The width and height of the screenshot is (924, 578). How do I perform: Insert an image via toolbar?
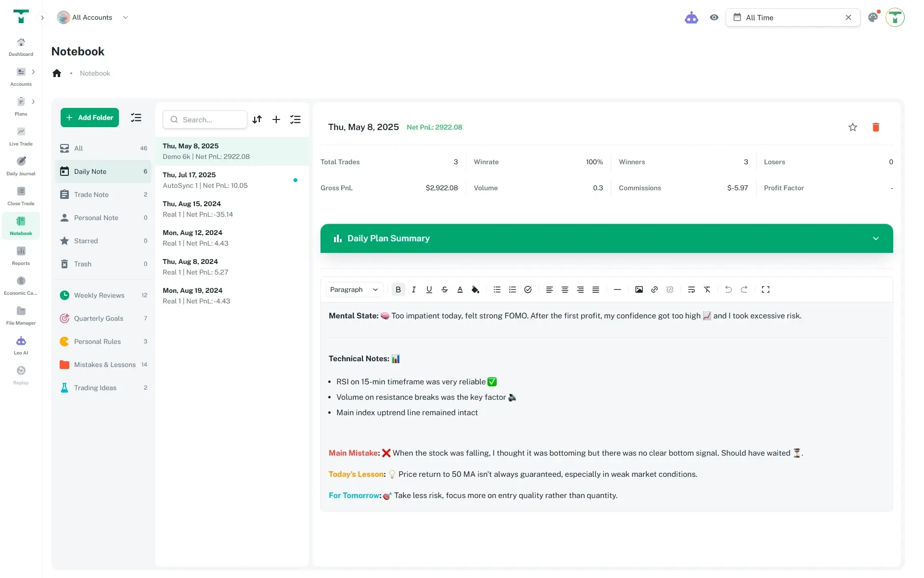pyautogui.click(x=639, y=289)
